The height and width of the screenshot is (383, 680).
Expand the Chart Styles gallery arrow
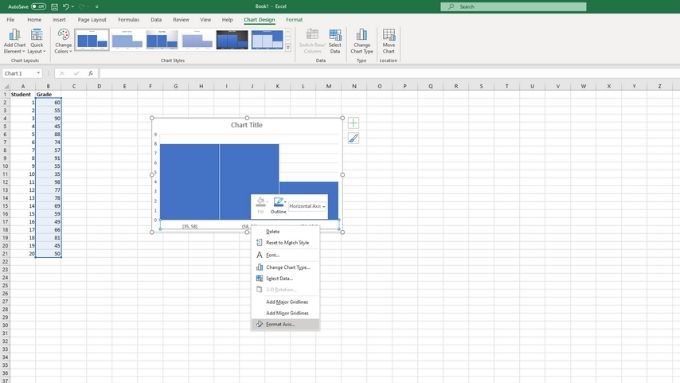pyautogui.click(x=288, y=48)
